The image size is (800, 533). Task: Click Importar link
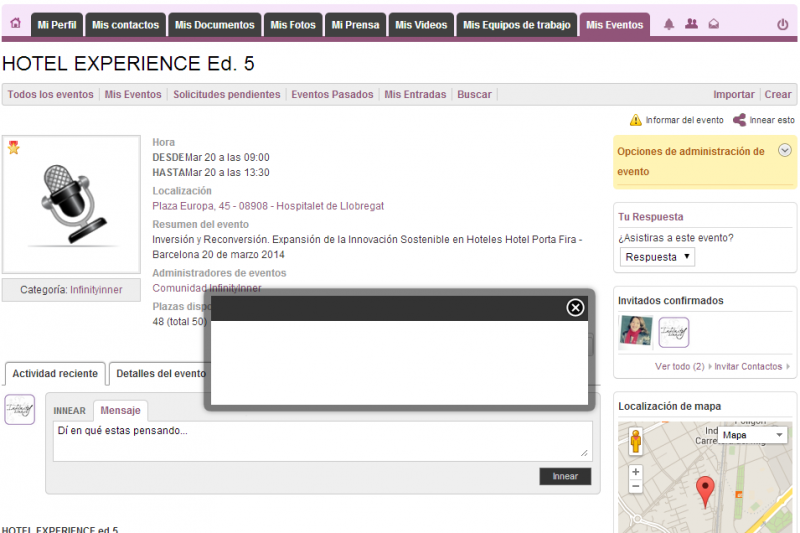point(734,94)
